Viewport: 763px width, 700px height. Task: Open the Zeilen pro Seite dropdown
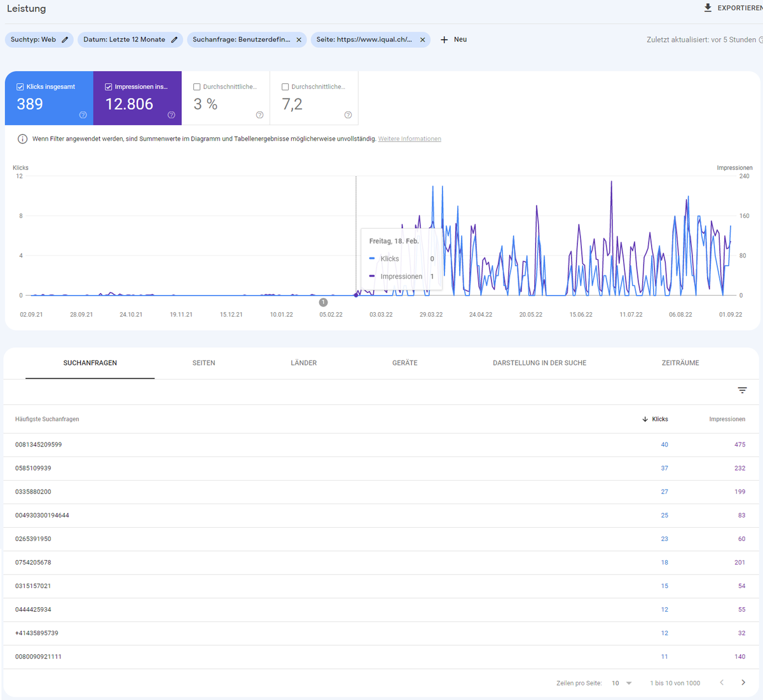[622, 682]
